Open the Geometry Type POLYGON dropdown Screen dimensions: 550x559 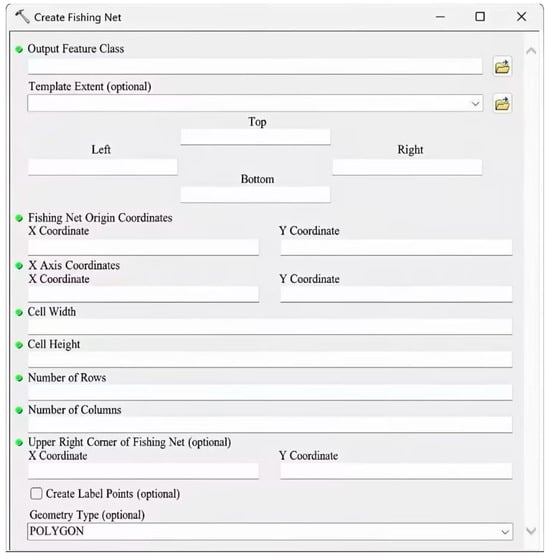(505, 532)
